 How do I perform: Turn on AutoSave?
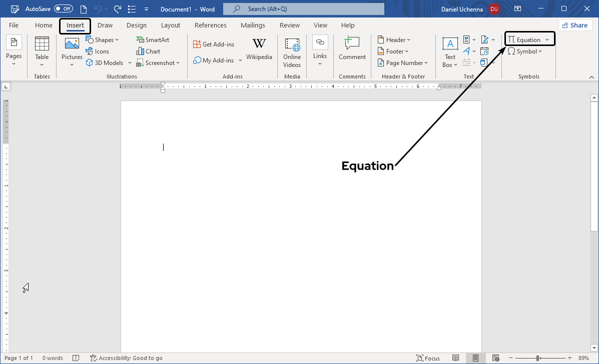click(x=63, y=8)
